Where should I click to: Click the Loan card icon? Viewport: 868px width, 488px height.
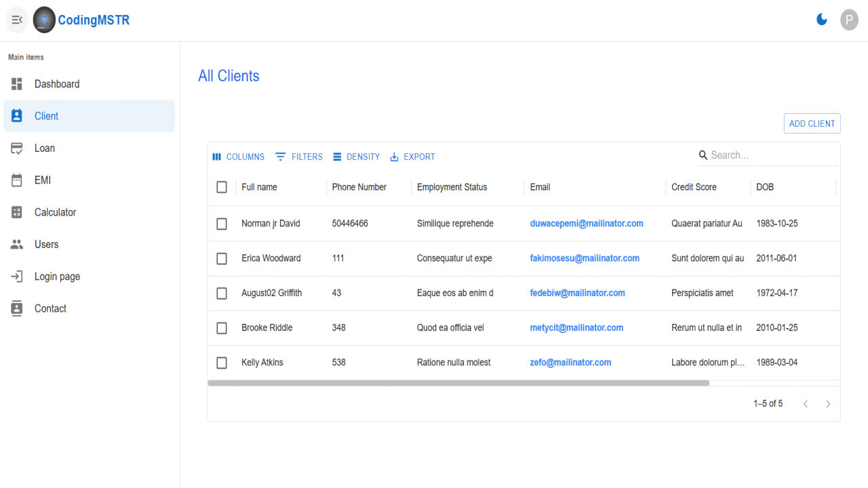17,148
